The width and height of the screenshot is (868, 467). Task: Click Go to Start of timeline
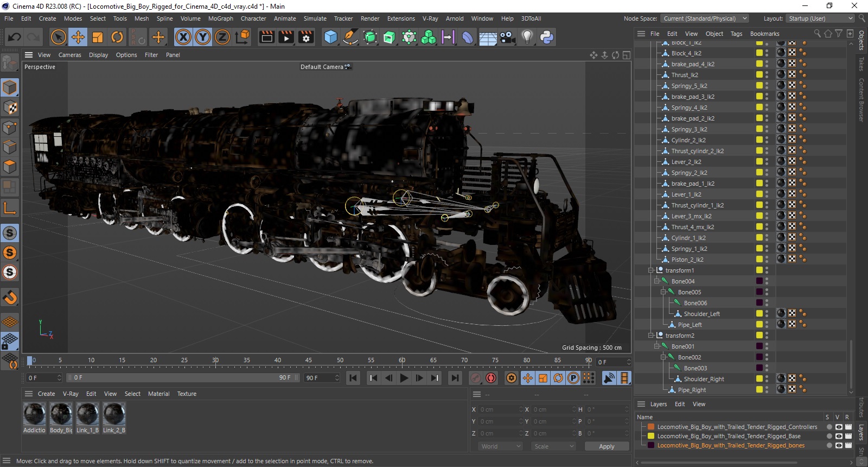point(353,378)
